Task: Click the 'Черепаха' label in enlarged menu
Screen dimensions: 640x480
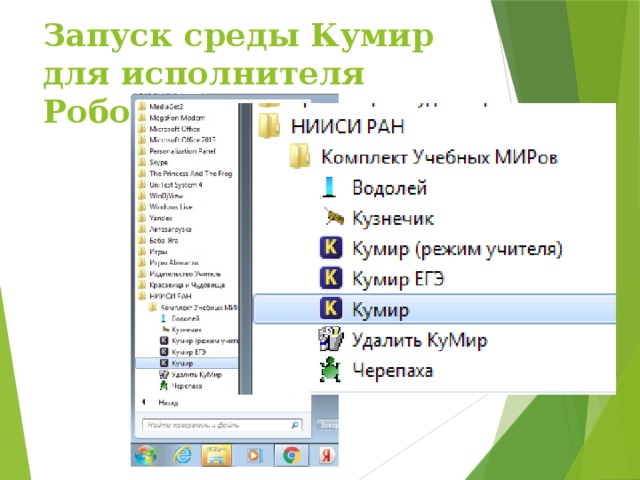Action: pyautogui.click(x=392, y=371)
